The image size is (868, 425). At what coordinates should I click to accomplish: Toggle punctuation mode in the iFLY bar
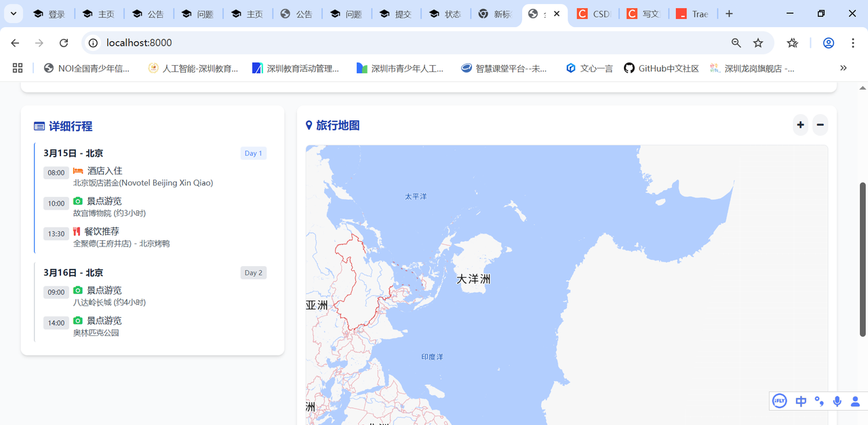[x=818, y=401]
